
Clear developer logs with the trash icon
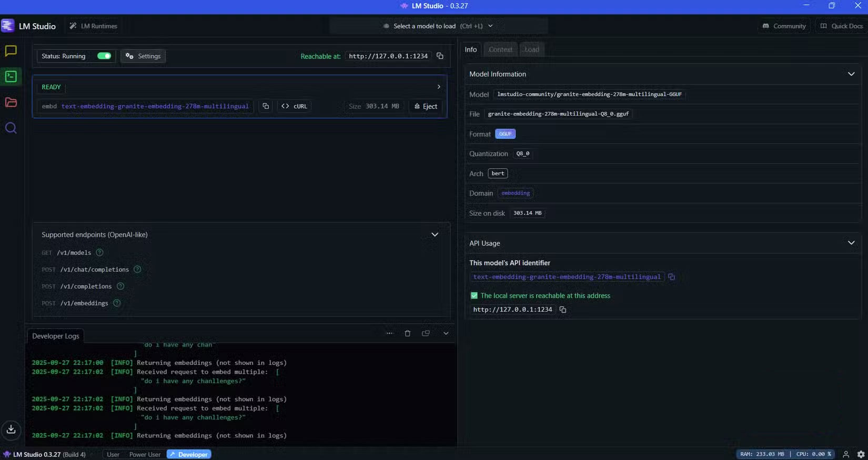(x=407, y=333)
